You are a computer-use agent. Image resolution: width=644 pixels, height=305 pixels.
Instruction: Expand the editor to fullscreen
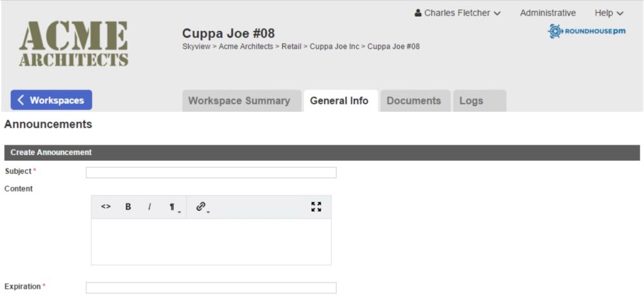click(x=316, y=207)
